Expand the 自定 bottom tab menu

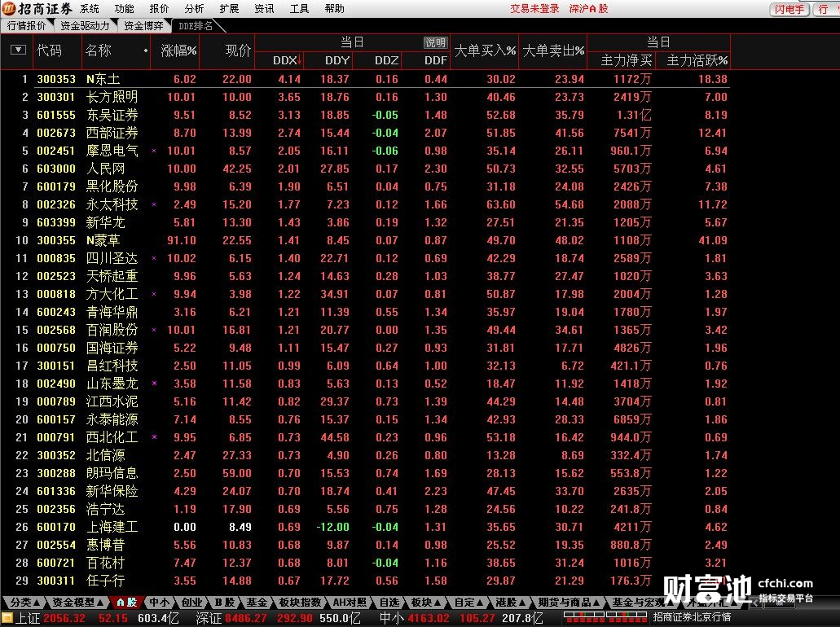tap(469, 603)
